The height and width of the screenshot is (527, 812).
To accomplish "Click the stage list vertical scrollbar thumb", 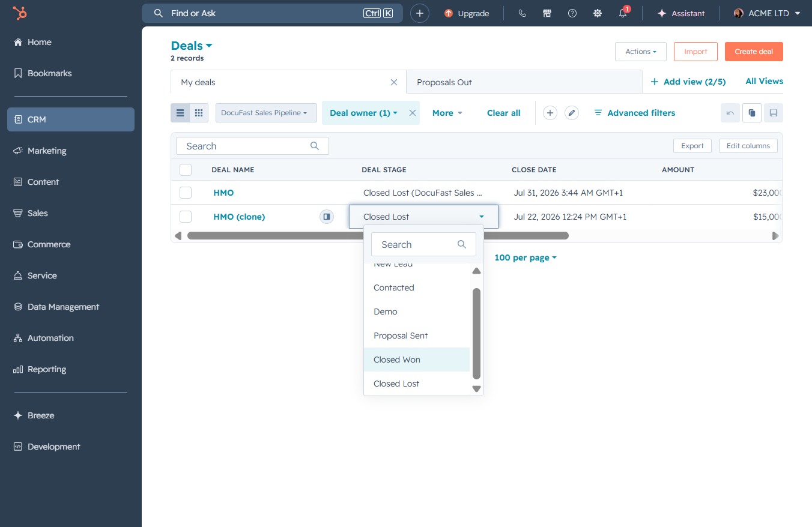I will point(477,334).
